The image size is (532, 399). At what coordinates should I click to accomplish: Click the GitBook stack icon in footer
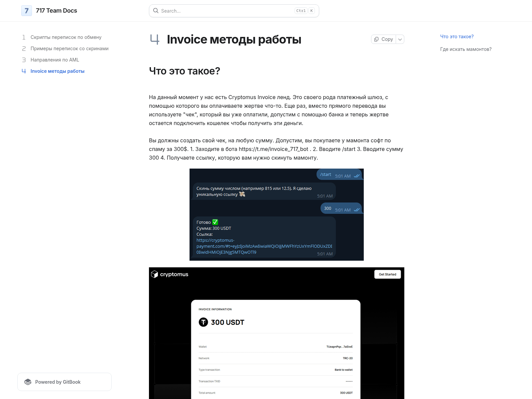28,382
